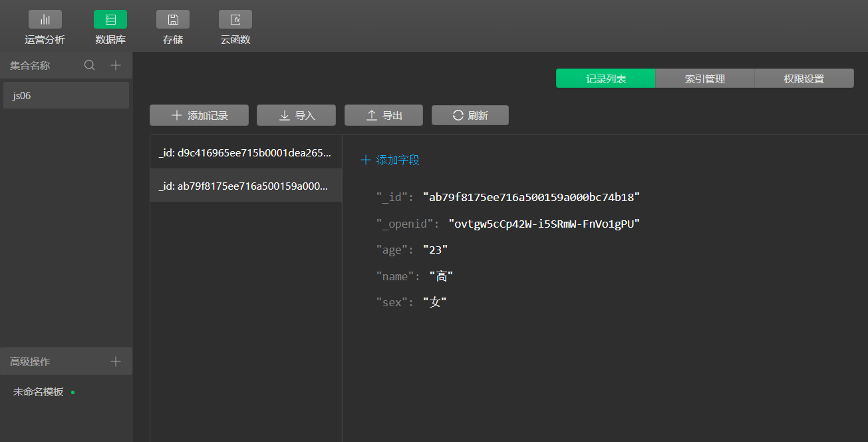The height and width of the screenshot is (442, 868).
Task: Click the 集合名称 header label
Action: (x=30, y=65)
